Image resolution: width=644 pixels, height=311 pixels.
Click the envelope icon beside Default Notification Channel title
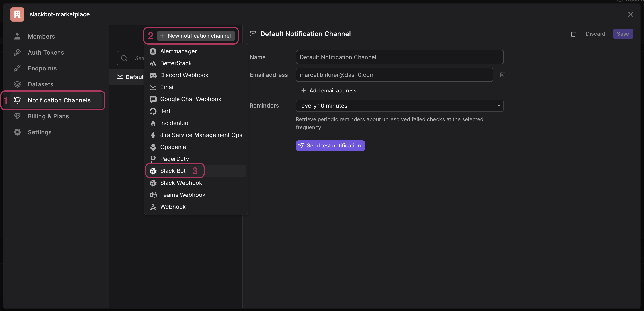tap(253, 34)
